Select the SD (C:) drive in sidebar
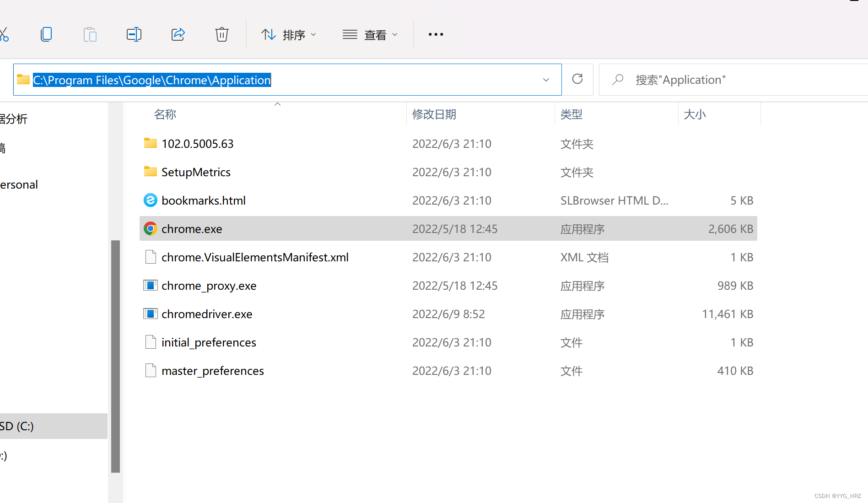The height and width of the screenshot is (503, 868). pyautogui.click(x=54, y=426)
